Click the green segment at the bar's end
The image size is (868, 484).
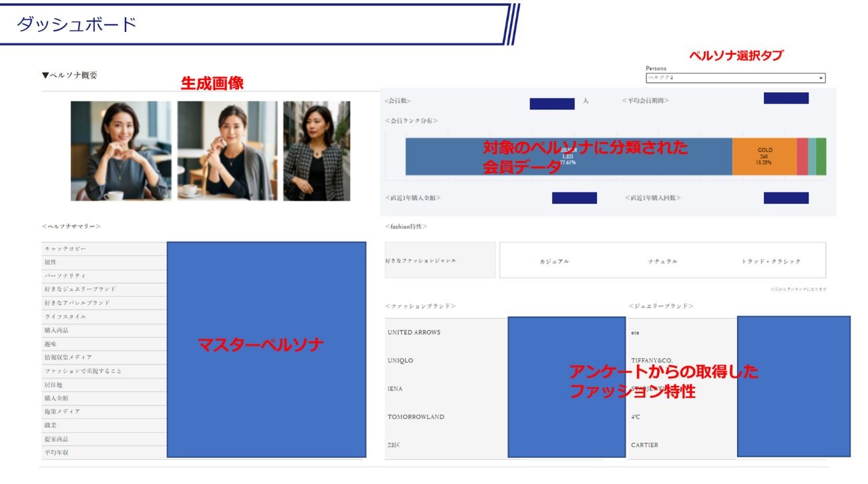coord(821,157)
